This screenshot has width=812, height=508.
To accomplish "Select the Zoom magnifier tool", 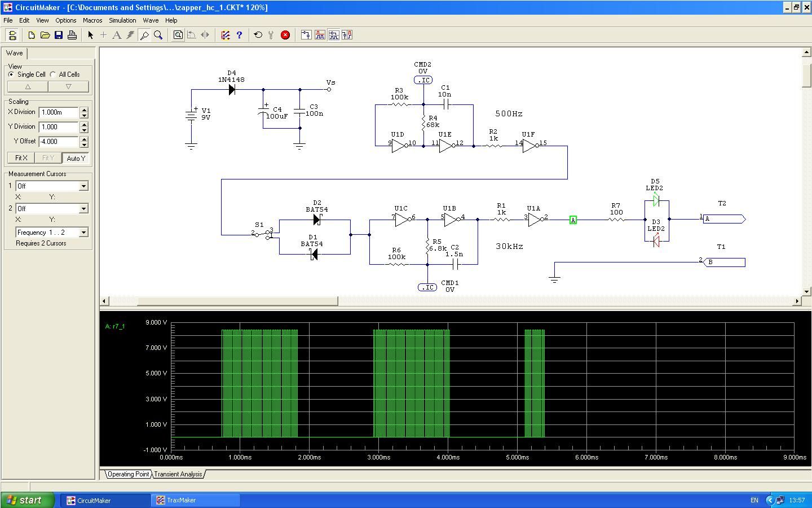I will pyautogui.click(x=158, y=35).
